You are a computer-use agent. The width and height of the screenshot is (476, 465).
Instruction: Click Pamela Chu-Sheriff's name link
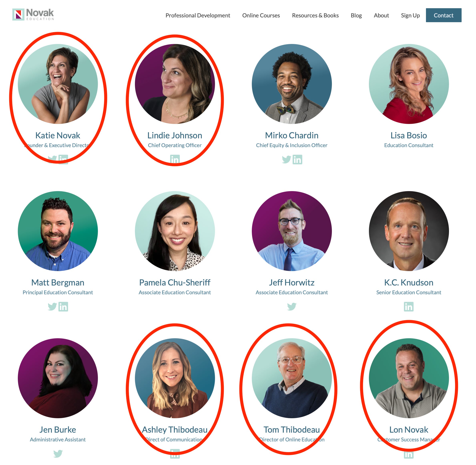pos(175,282)
